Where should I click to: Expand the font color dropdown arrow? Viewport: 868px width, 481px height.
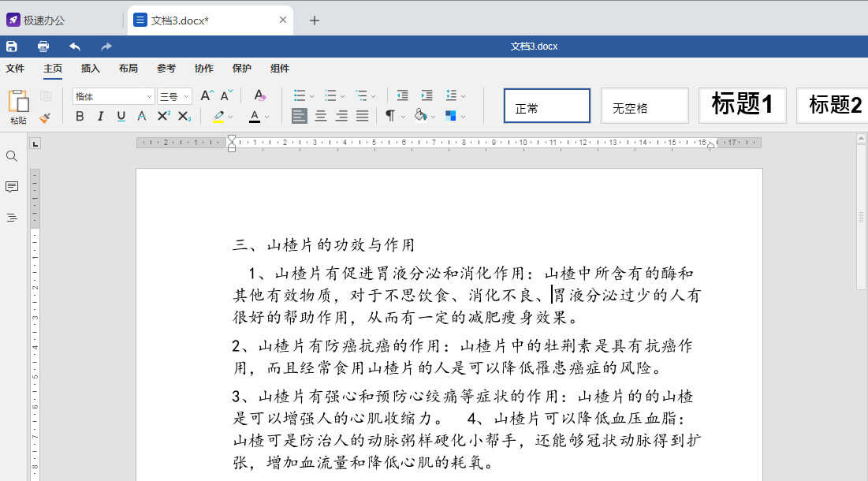[x=266, y=117]
